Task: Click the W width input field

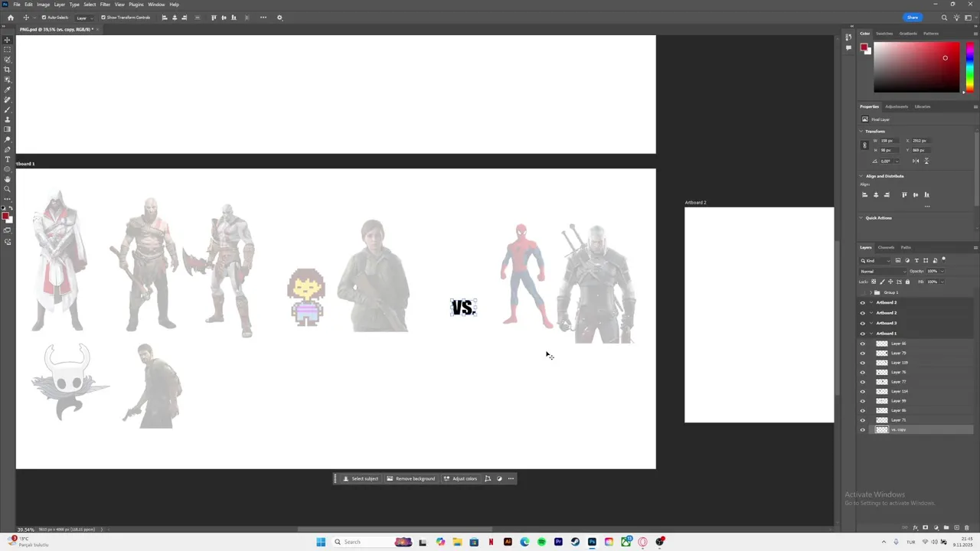Action: tap(888, 141)
